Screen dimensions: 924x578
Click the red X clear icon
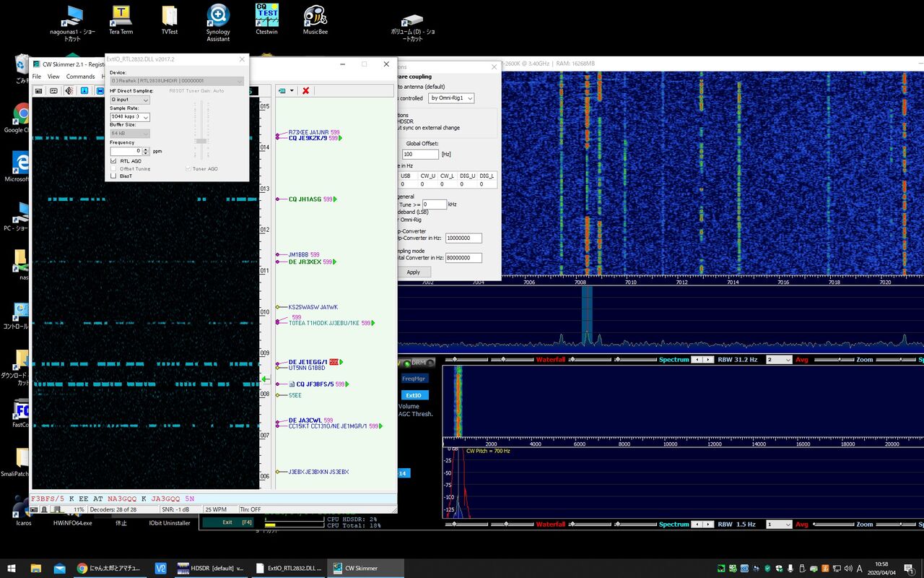[306, 90]
